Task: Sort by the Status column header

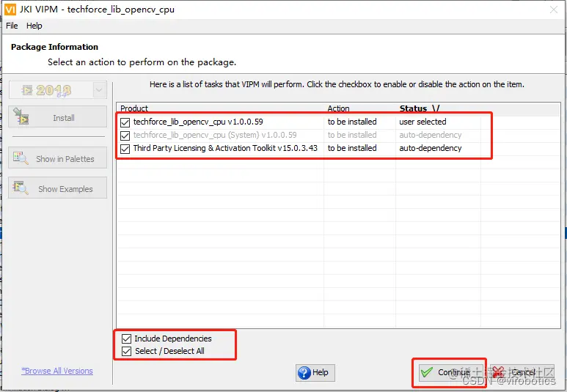Action: 420,108
